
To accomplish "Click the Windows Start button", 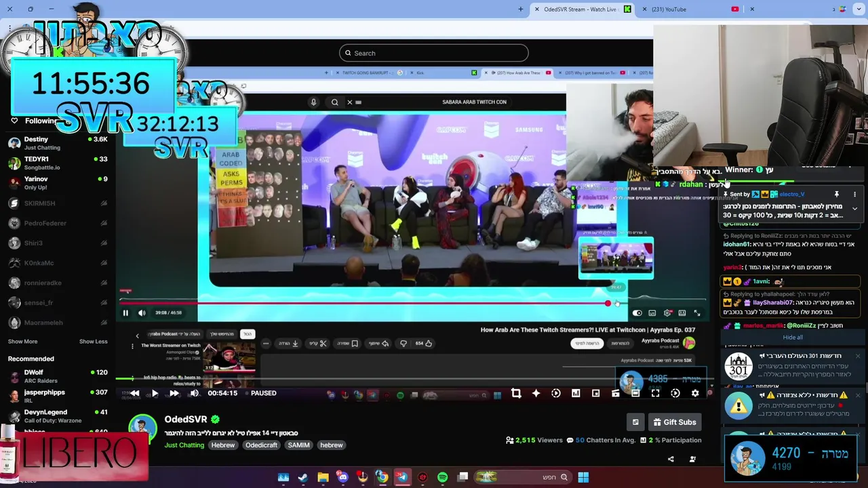I will (583, 477).
